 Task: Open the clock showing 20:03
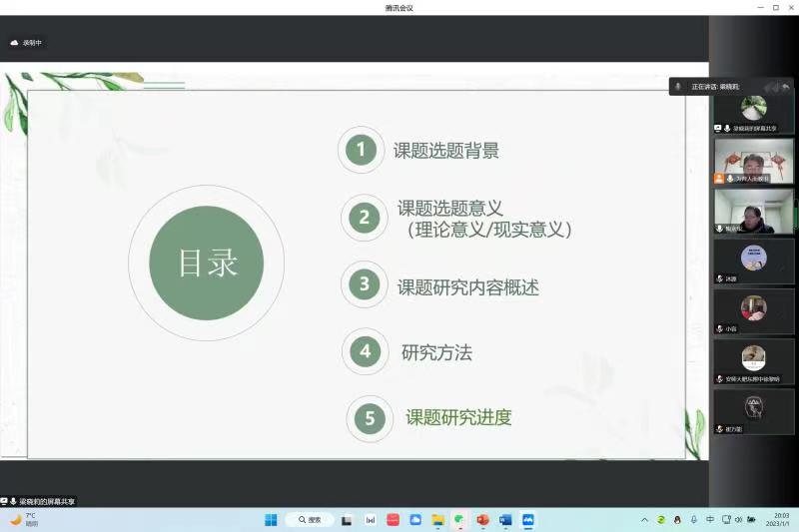pos(778,520)
